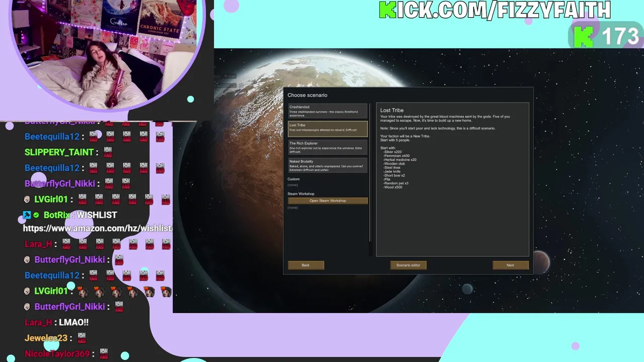
Task: Open Steam Workshop button
Action: pyautogui.click(x=328, y=201)
